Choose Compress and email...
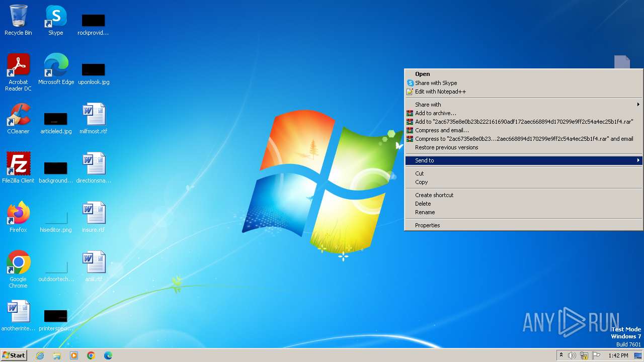Image resolution: width=644 pixels, height=362 pixels. coord(524,130)
